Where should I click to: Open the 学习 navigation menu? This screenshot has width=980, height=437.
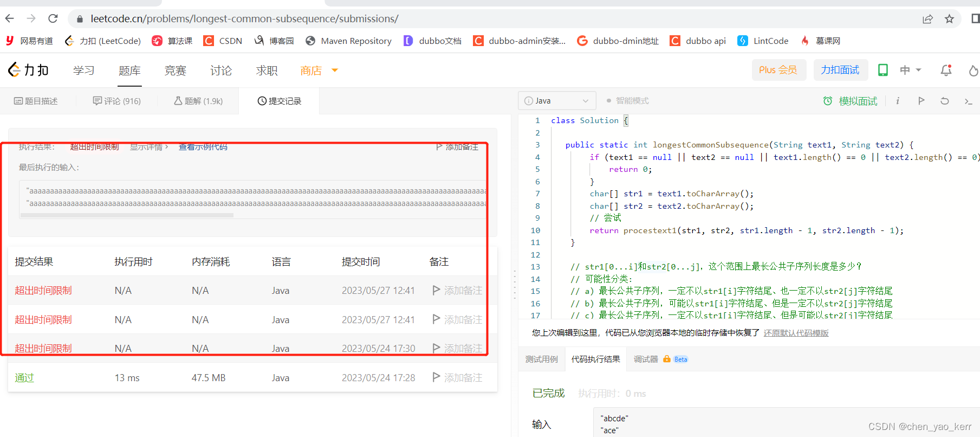tap(84, 70)
